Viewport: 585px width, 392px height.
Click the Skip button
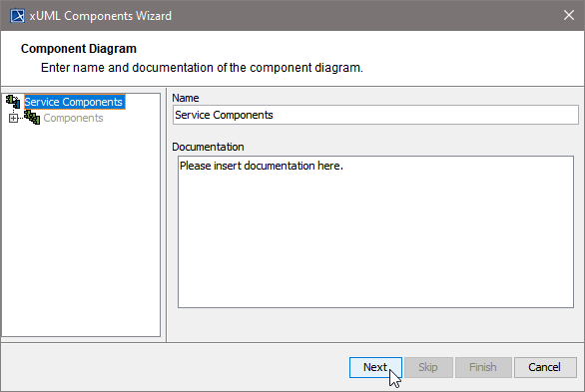(428, 367)
